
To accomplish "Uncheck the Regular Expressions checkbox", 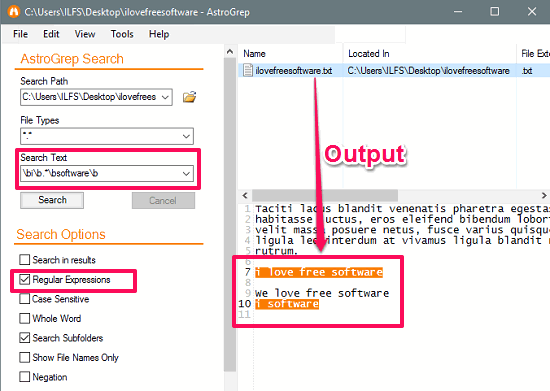I will 25,279.
